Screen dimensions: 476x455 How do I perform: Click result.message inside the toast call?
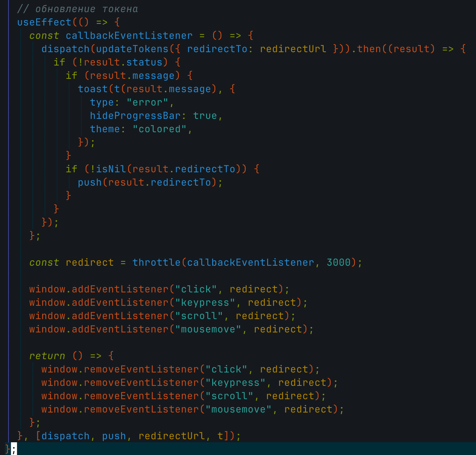169,89
